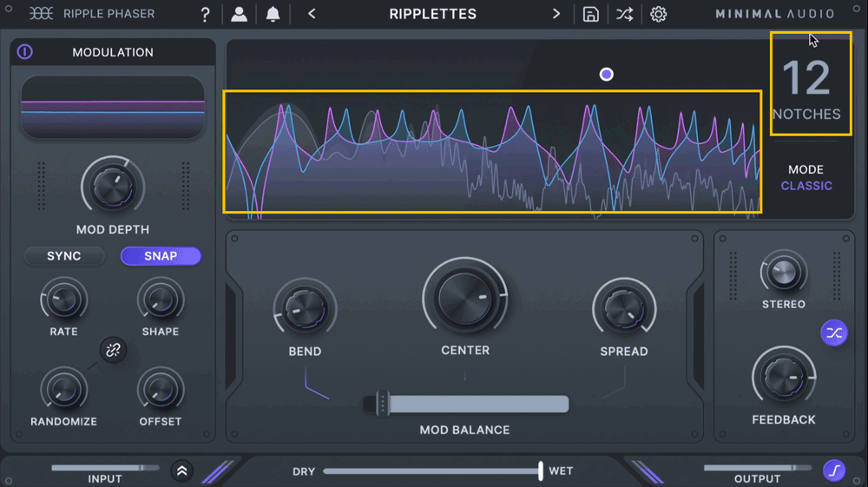Click the SHAPE knob
Image resolution: width=868 pixels, height=487 pixels.
point(161,300)
